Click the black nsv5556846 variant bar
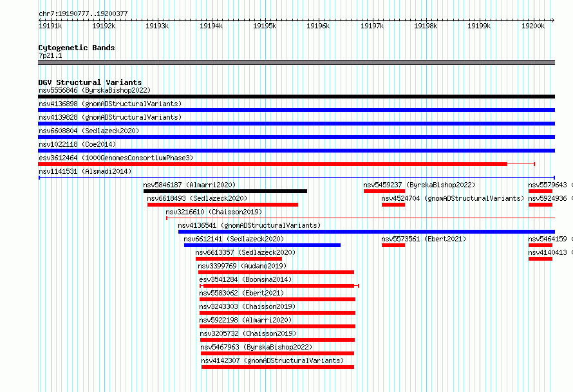Screen dimensions: 573x392 296,97
